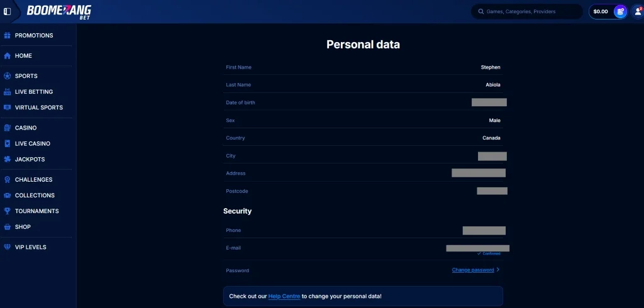The height and width of the screenshot is (308, 644).
Task: Open the Challenges label
Action: coord(34,180)
